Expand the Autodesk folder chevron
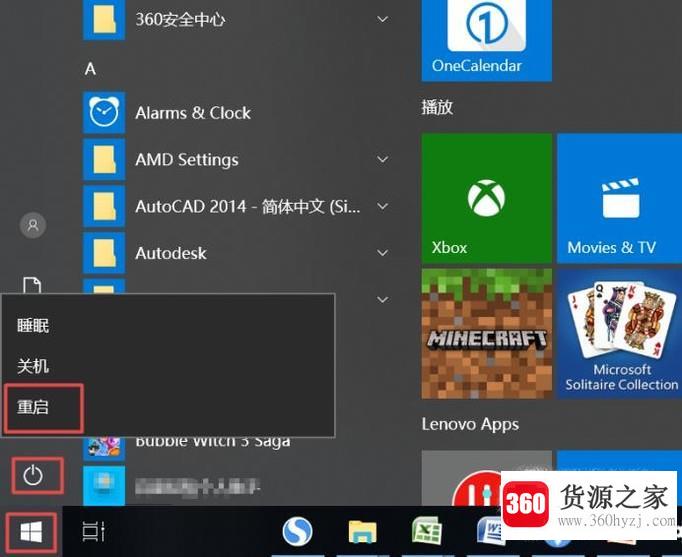 tap(383, 253)
